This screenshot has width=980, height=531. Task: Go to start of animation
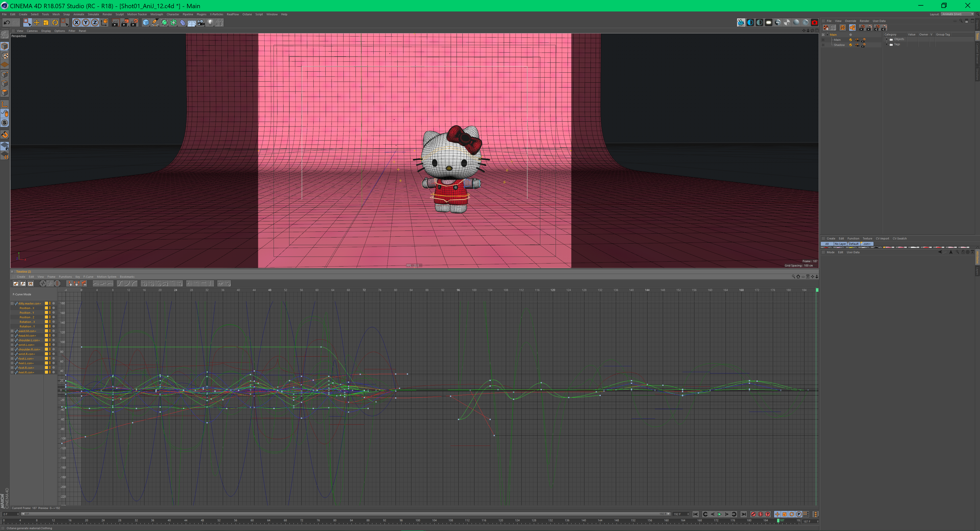695,514
